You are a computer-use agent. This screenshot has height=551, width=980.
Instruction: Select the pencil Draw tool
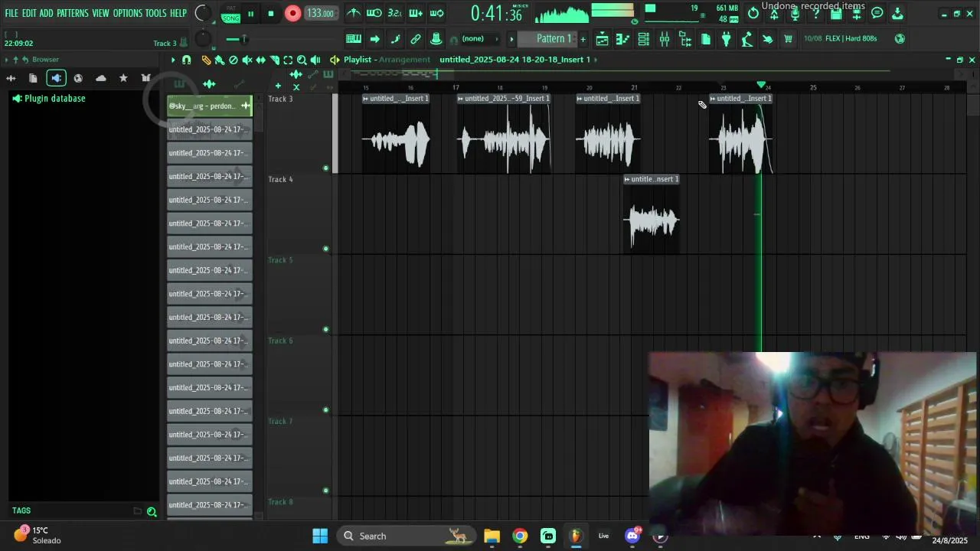pyautogui.click(x=206, y=60)
